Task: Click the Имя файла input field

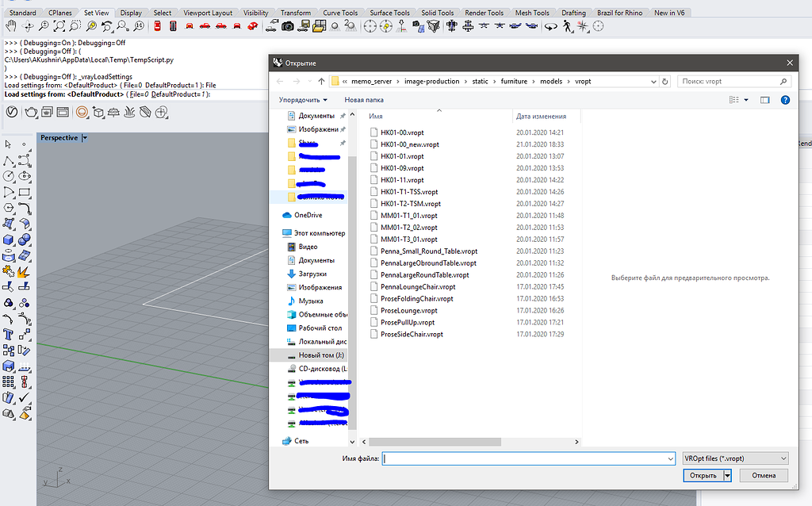Action: click(527, 458)
